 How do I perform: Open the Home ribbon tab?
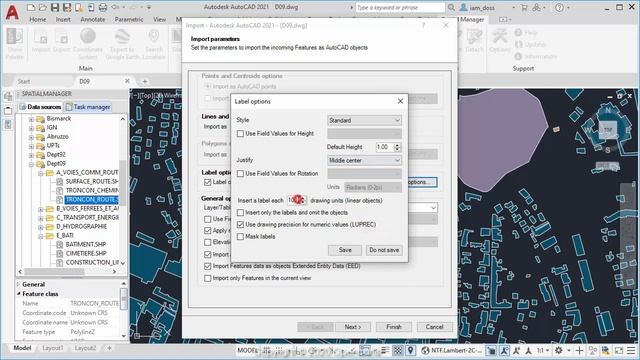point(38,19)
